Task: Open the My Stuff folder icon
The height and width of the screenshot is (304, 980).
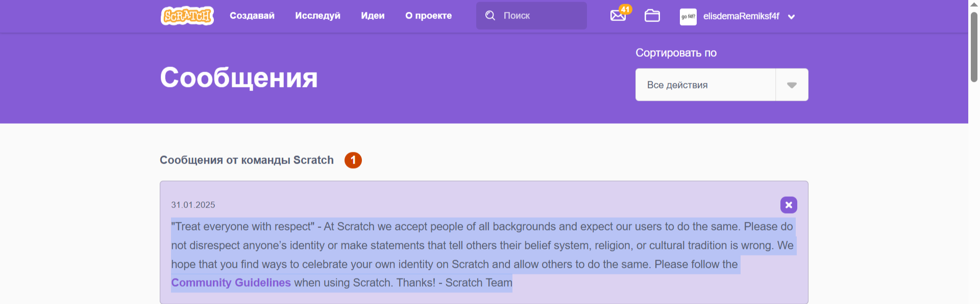Action: 652,16
